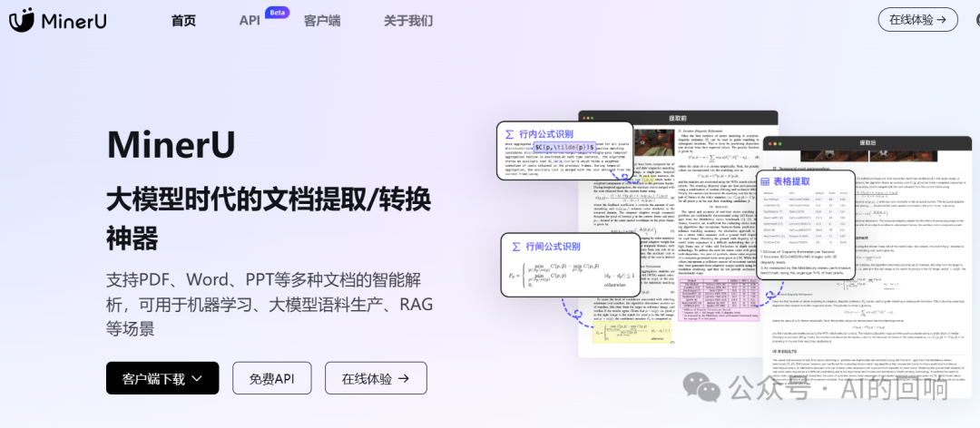Open the 首页 navigation tab
The height and width of the screenshot is (428, 980).
tap(183, 21)
